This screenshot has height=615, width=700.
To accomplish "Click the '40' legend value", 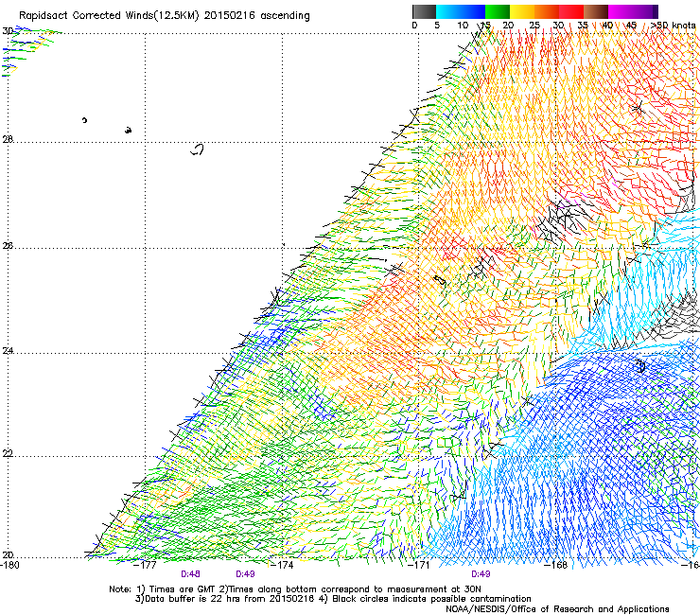I will [x=607, y=25].
